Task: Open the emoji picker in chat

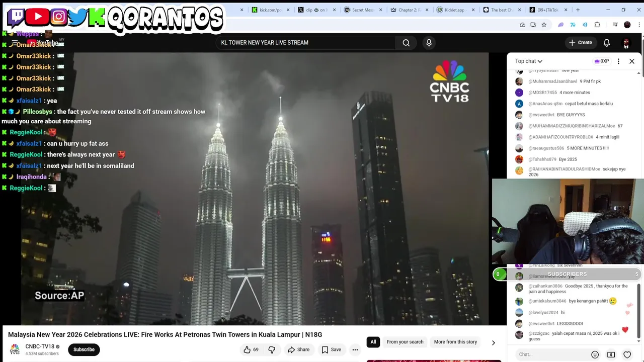Action: (x=595, y=354)
